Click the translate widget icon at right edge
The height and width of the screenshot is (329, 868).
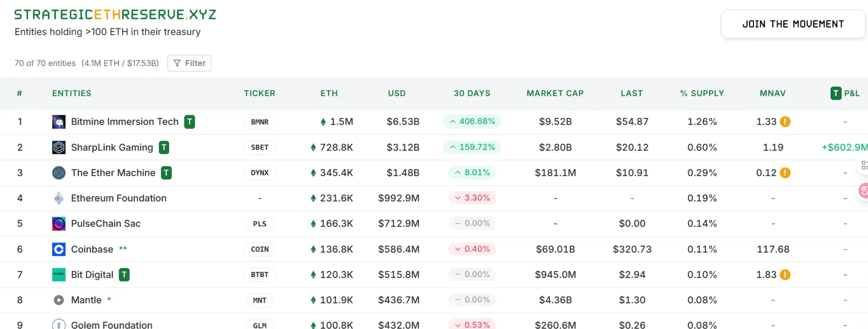(x=863, y=191)
